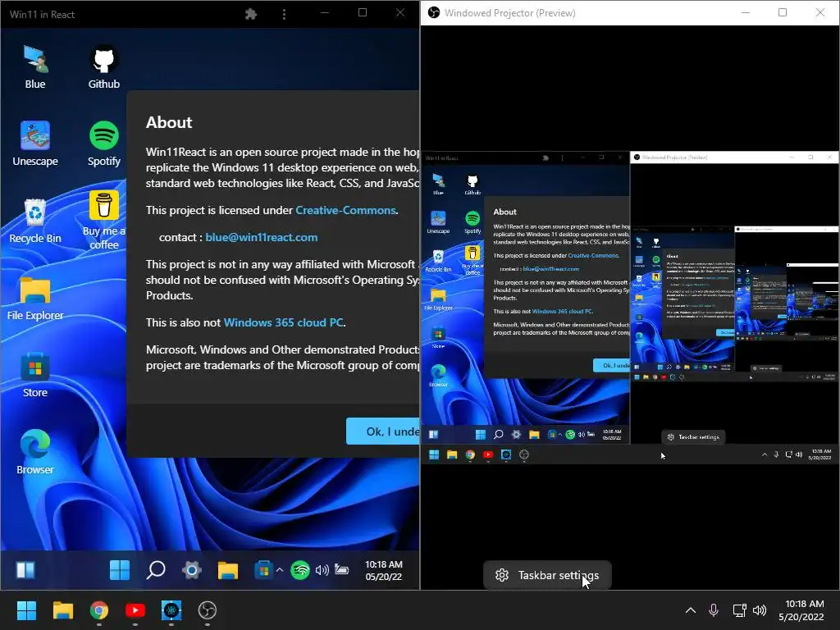Expand hidden tray icons in Win11React taskbar
Image resolution: width=840 pixels, height=630 pixels.
(279, 570)
